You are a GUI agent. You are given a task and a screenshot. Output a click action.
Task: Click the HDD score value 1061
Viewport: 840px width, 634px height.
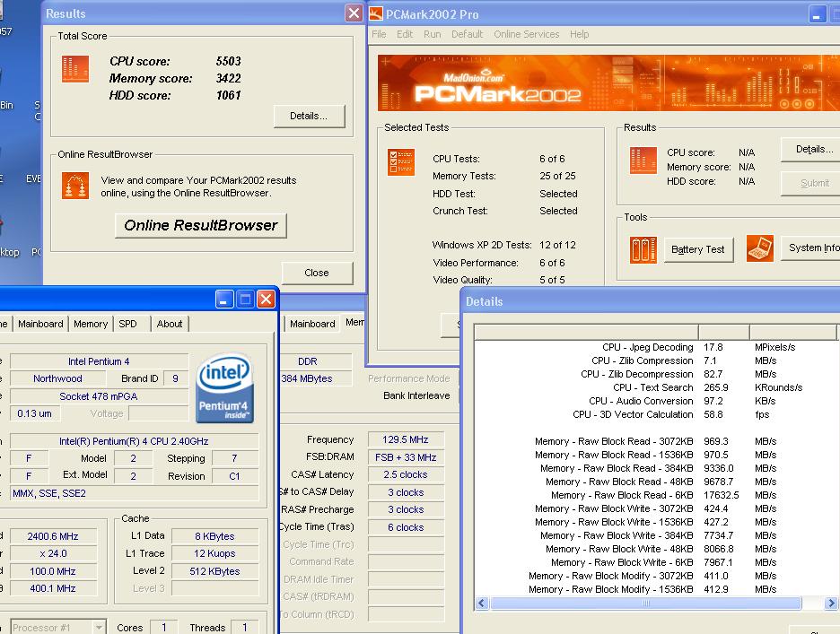[229, 95]
